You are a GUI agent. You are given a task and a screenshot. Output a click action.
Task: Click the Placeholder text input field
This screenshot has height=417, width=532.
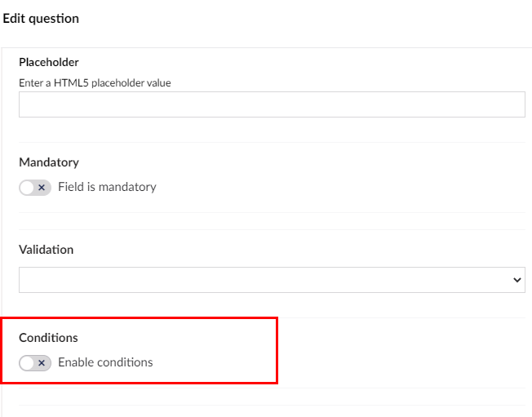(272, 104)
